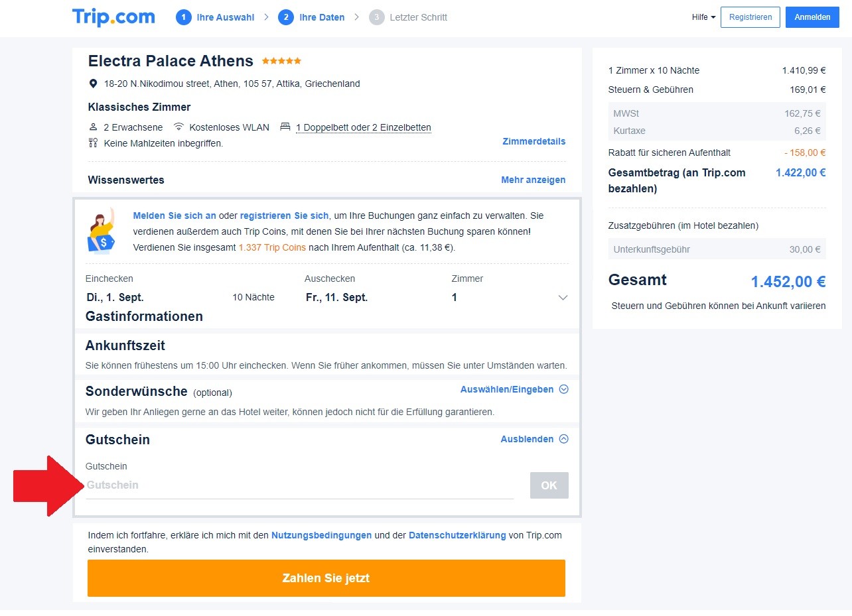Open the Zimmerdetails link
Image resolution: width=852 pixels, height=616 pixels.
tap(534, 141)
